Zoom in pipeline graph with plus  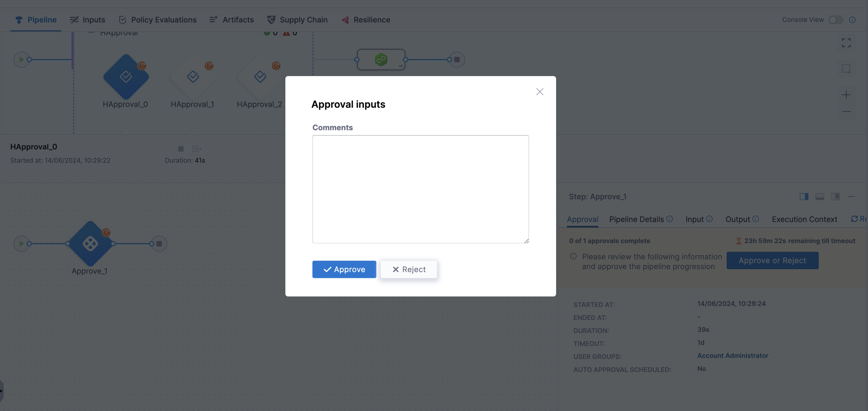(846, 95)
